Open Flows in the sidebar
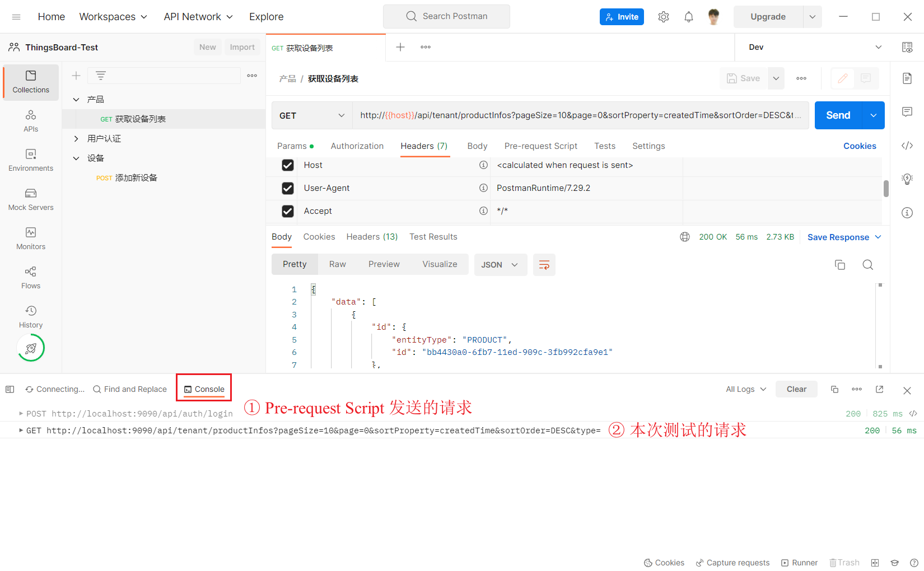 (31, 278)
